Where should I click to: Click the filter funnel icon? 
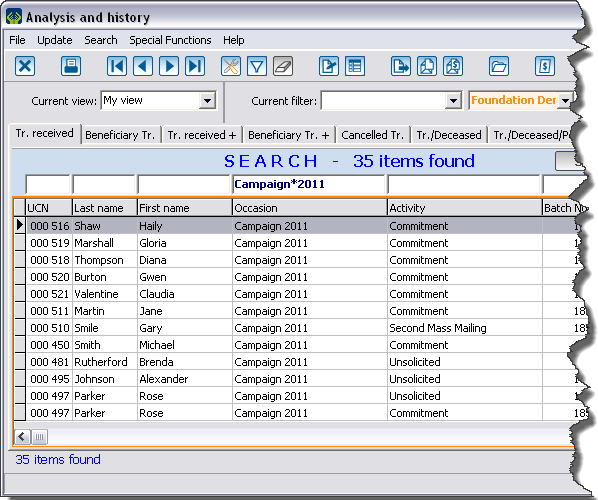[x=257, y=66]
